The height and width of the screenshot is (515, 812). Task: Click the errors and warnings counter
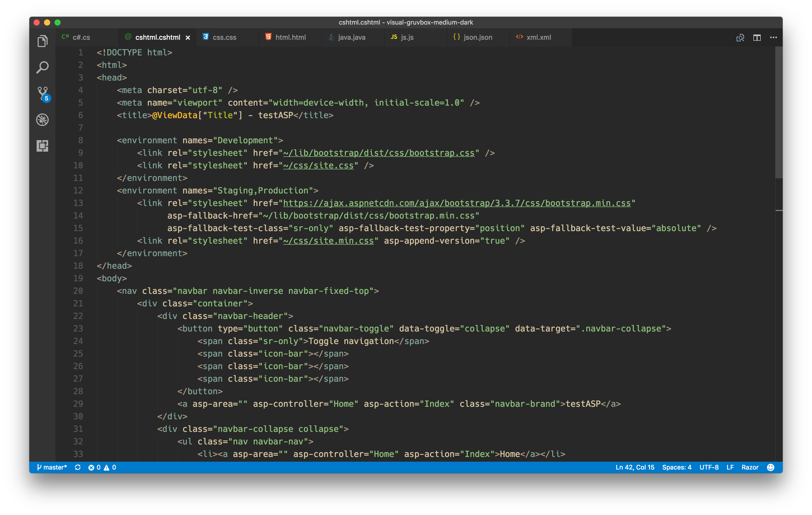[x=102, y=467]
